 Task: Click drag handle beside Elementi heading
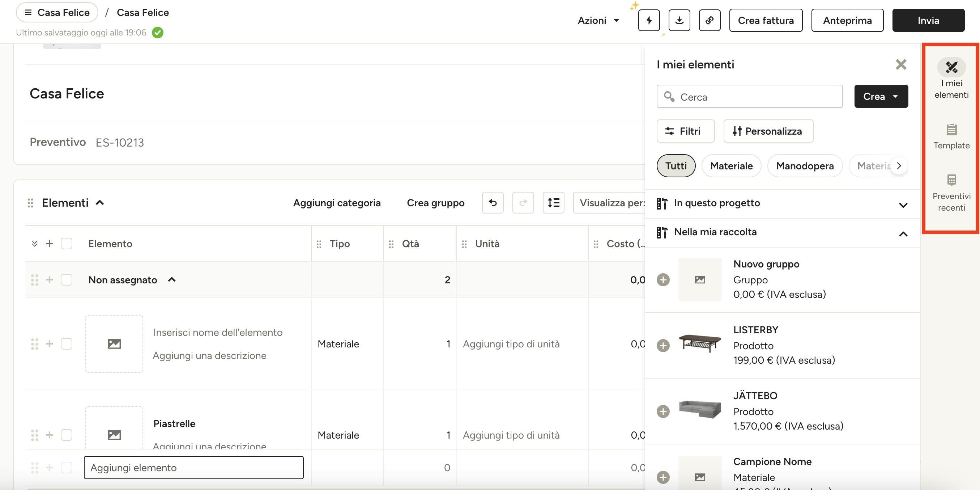[x=30, y=203]
